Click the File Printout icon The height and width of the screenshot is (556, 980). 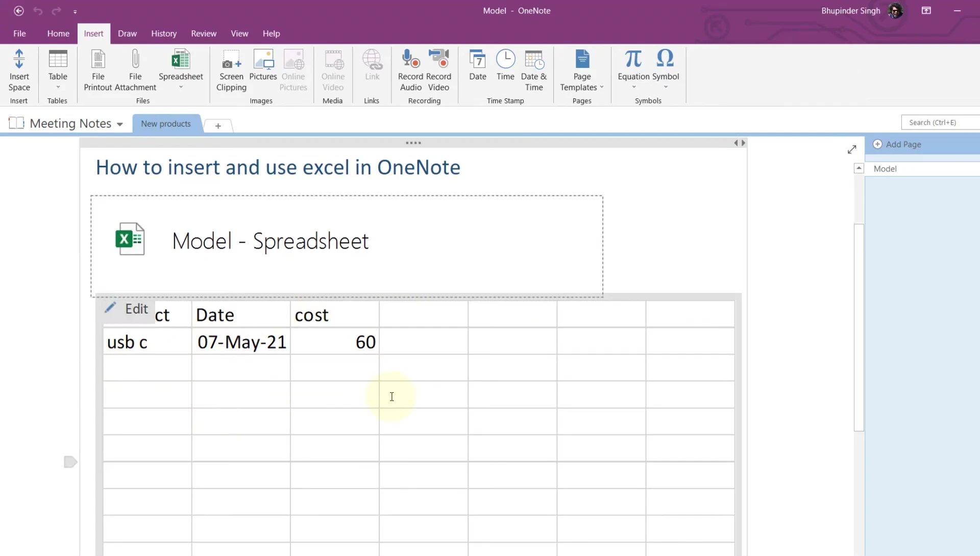[98, 59]
